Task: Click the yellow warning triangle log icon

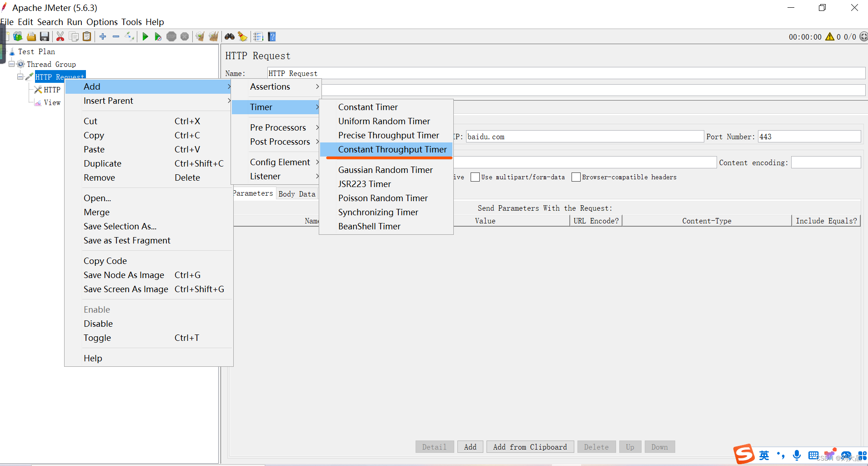Action: [830, 36]
